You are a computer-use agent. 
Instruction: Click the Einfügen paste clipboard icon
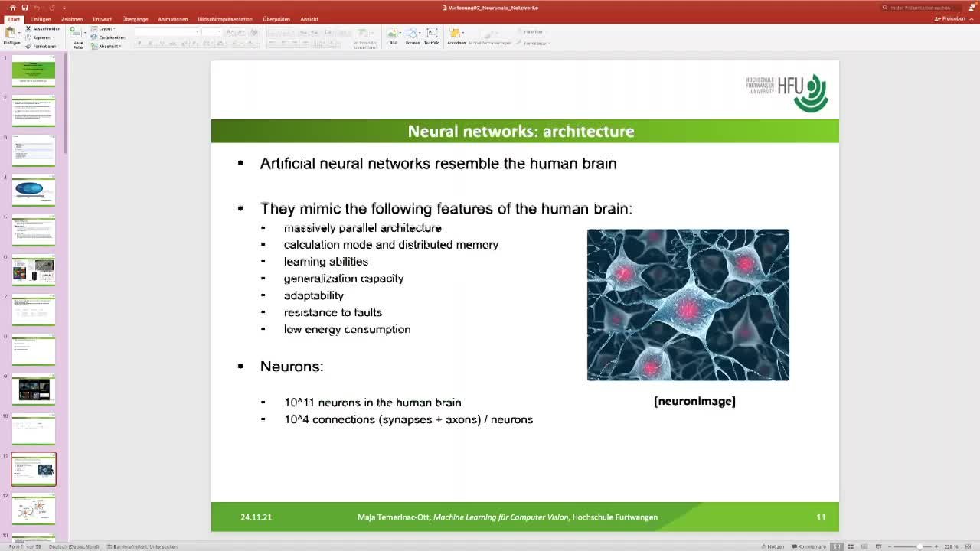tap(11, 32)
